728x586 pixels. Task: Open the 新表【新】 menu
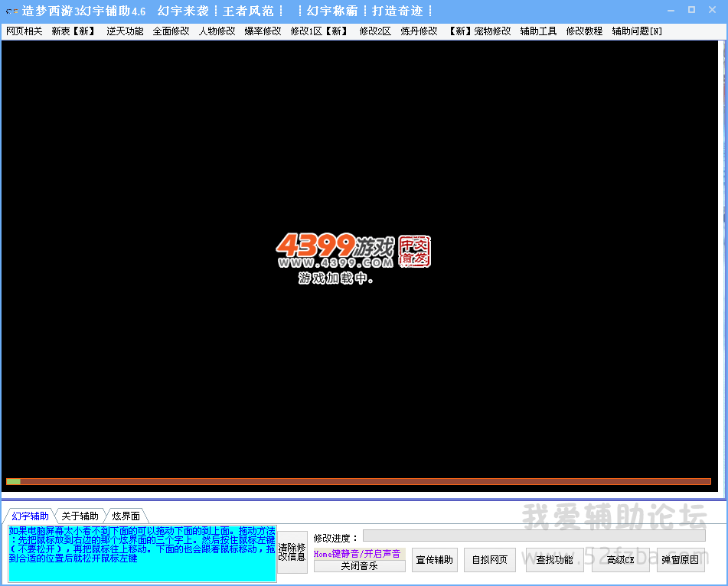tap(74, 31)
